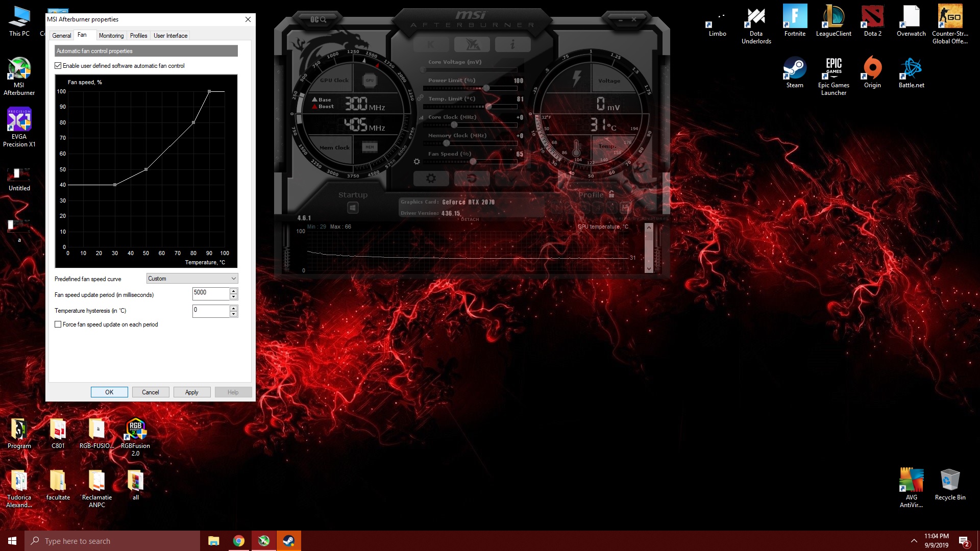
Task: Select fan curve point at 50°C
Action: [146, 169]
